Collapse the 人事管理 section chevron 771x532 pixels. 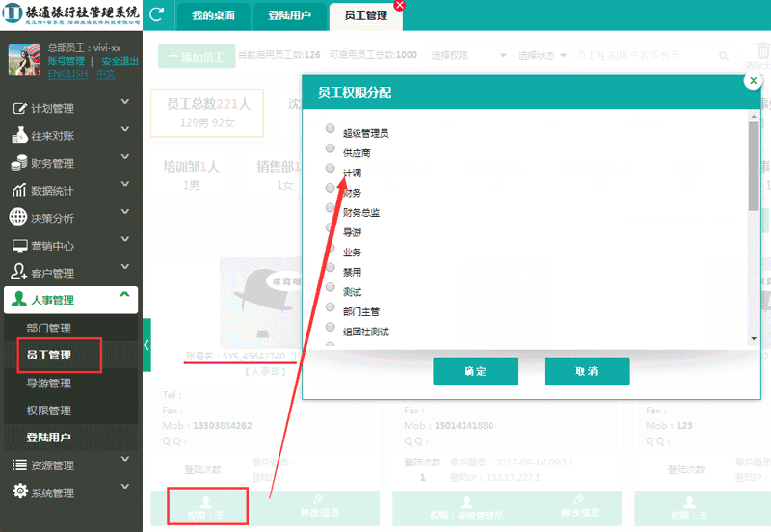(x=124, y=296)
